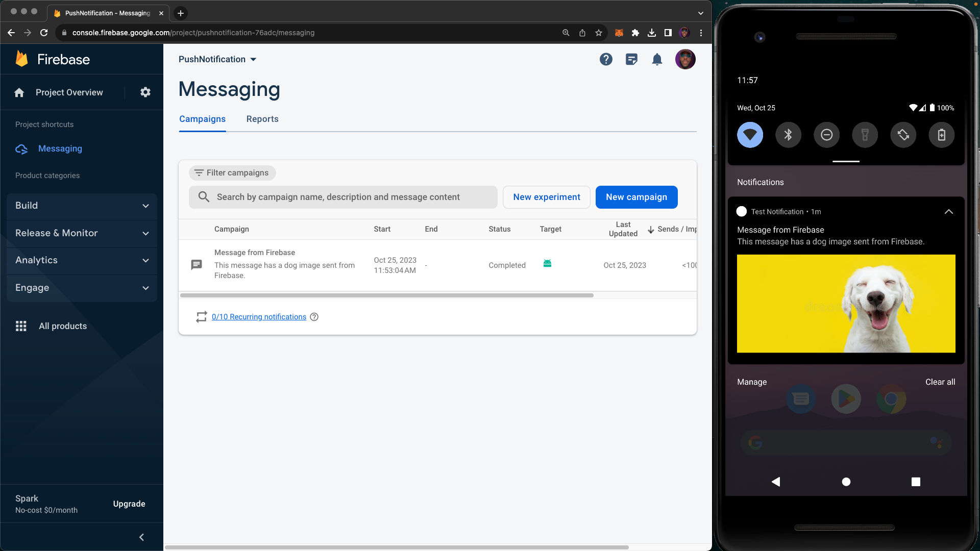The image size is (980, 551).
Task: Click the Project Overview home icon
Action: click(x=19, y=92)
